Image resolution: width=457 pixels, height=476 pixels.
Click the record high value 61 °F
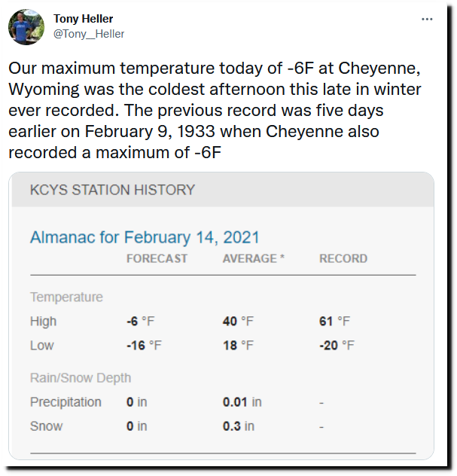[334, 321]
